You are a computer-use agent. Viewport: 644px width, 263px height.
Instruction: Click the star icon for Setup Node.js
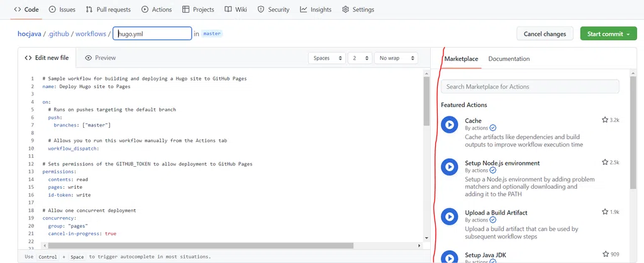point(604,162)
